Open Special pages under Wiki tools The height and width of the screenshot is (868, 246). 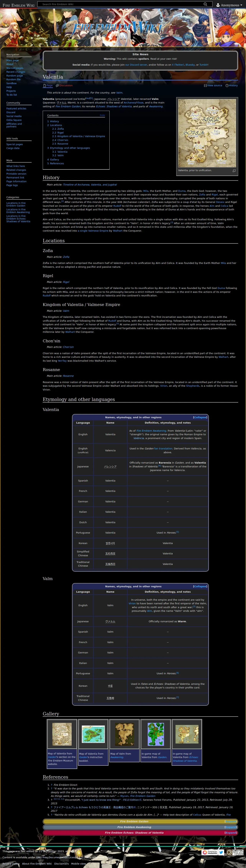click(x=15, y=144)
